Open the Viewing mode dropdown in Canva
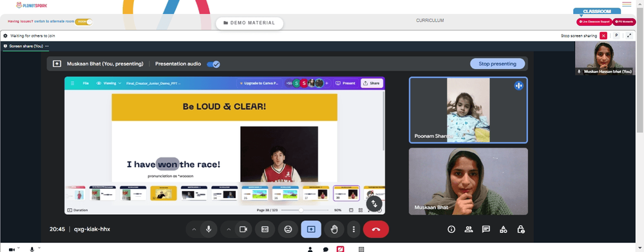This screenshot has width=644, height=252. [109, 83]
